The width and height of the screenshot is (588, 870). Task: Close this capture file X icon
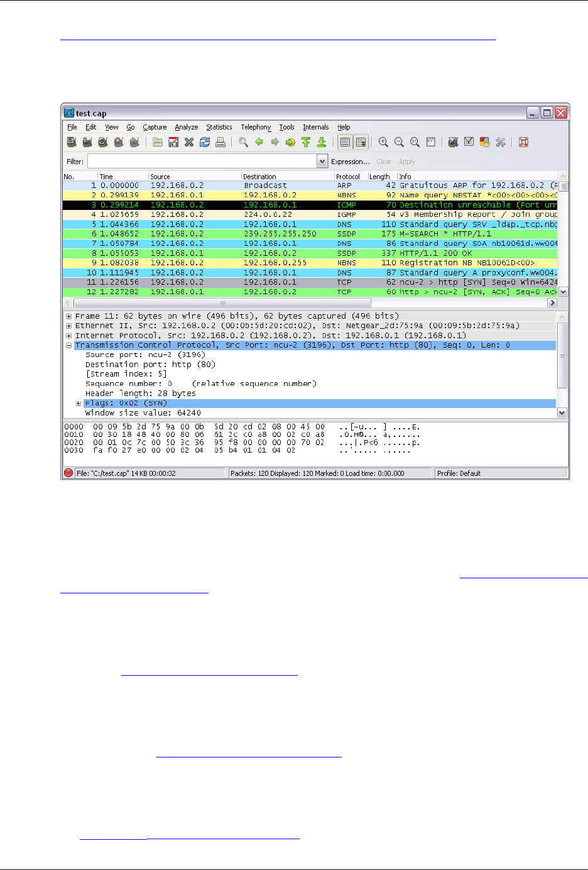point(189,143)
